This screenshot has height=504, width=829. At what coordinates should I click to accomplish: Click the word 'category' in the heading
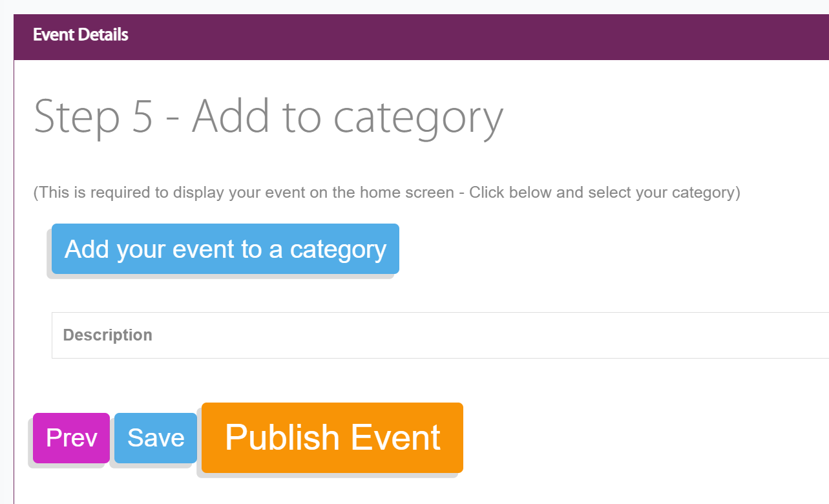(418, 118)
